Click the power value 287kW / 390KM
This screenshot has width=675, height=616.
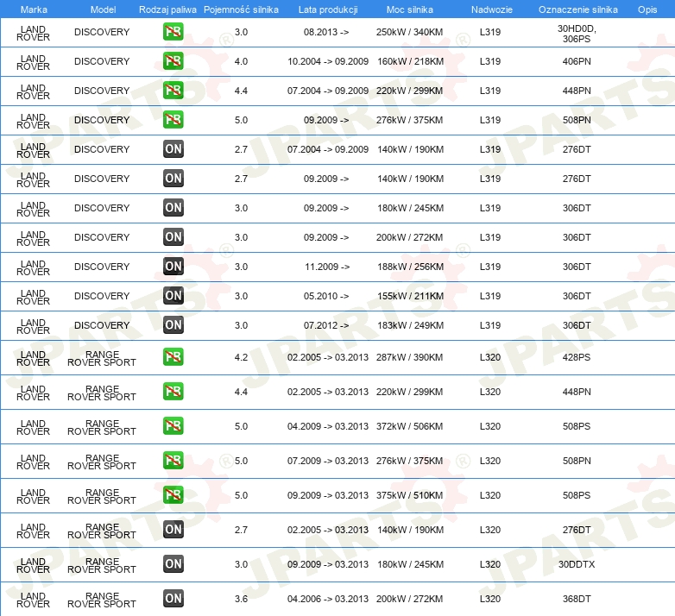[409, 357]
